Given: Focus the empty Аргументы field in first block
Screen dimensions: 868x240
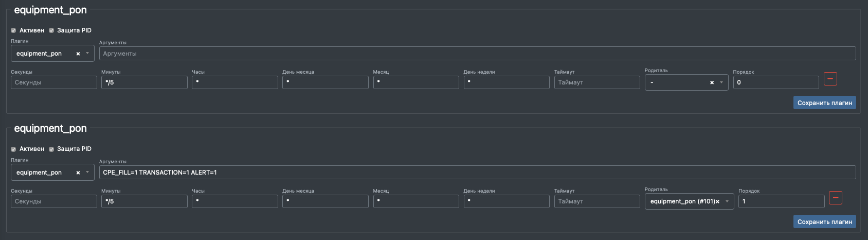Looking at the screenshot, I should [x=477, y=54].
